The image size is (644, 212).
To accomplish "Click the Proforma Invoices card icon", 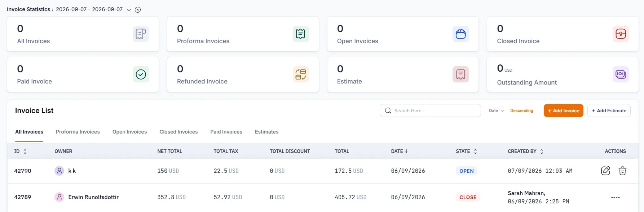I will coord(301,34).
